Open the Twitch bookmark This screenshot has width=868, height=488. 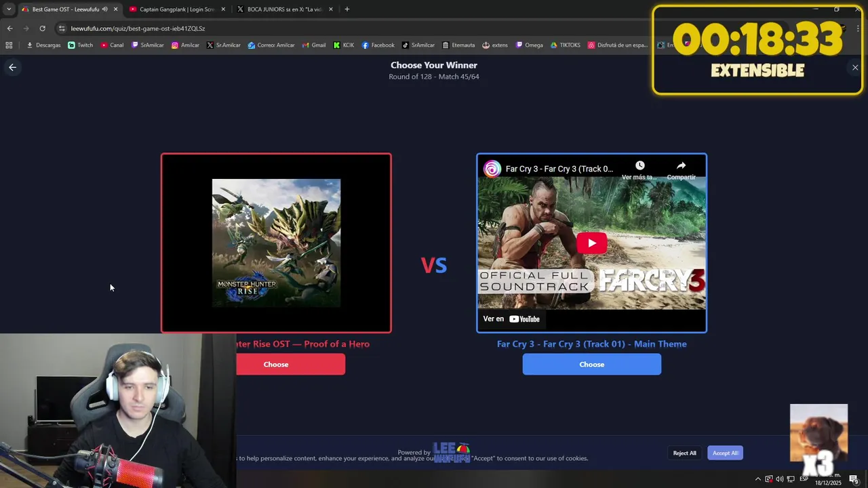[x=80, y=45]
